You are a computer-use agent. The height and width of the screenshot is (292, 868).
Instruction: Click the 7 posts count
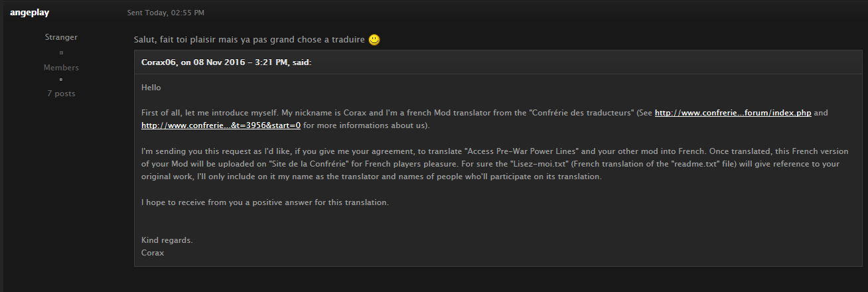click(61, 94)
